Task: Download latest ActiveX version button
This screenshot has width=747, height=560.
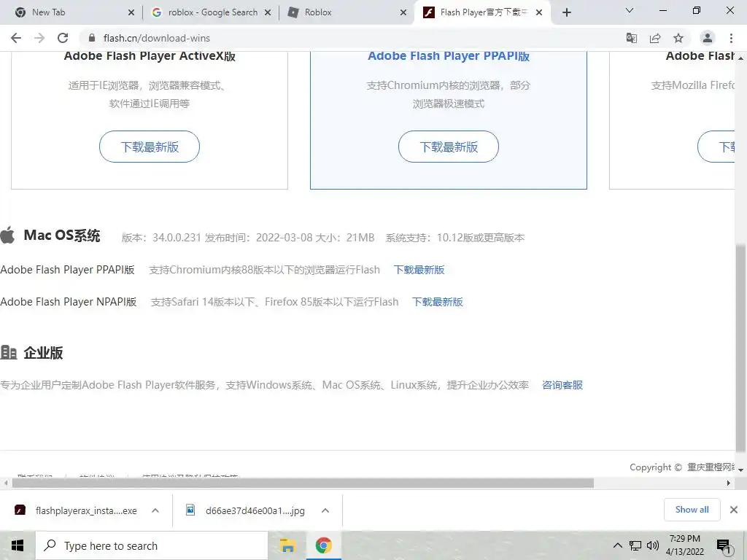Action: coord(150,147)
